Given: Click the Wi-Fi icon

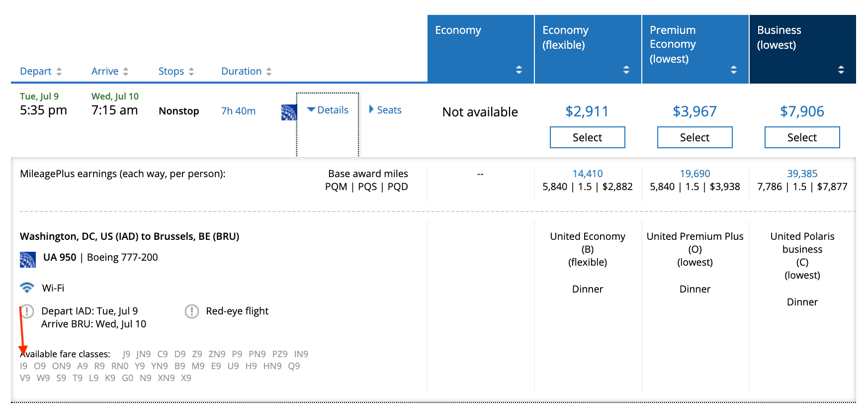Looking at the screenshot, I should point(27,288).
